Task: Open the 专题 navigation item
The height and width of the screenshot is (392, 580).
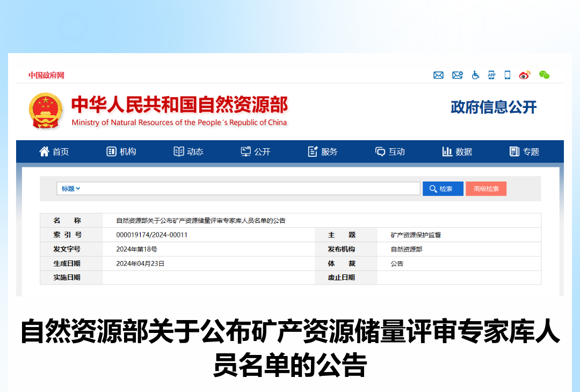Action: (525, 151)
